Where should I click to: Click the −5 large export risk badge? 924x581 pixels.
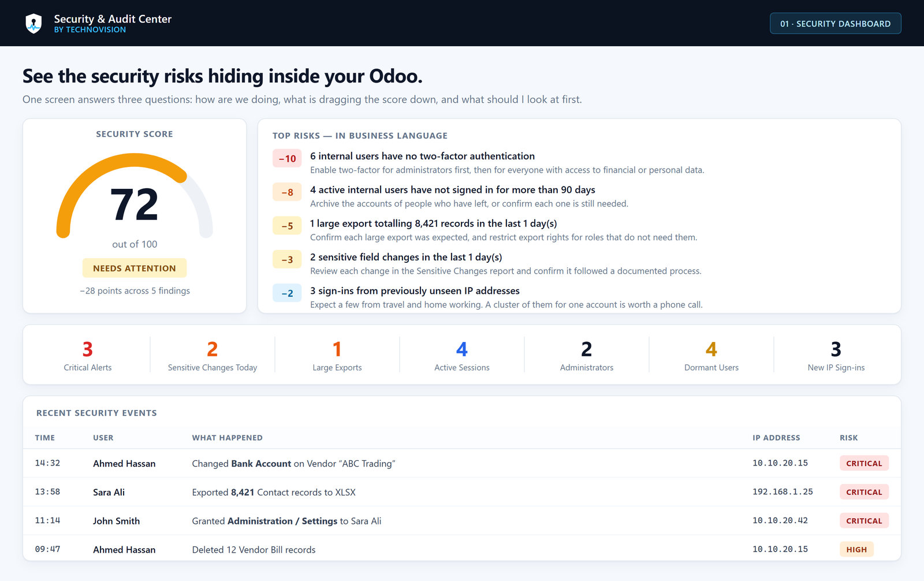click(x=287, y=226)
